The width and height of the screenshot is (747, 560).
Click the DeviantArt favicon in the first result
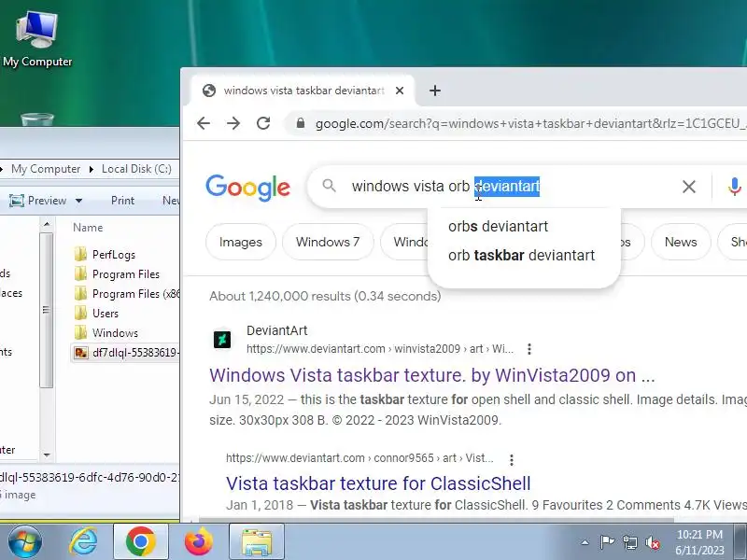tap(222, 340)
